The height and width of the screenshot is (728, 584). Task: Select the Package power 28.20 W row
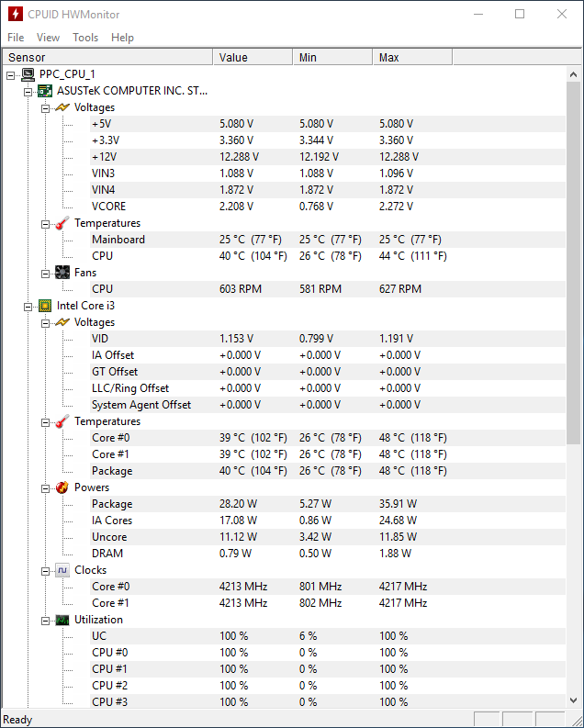328,504
